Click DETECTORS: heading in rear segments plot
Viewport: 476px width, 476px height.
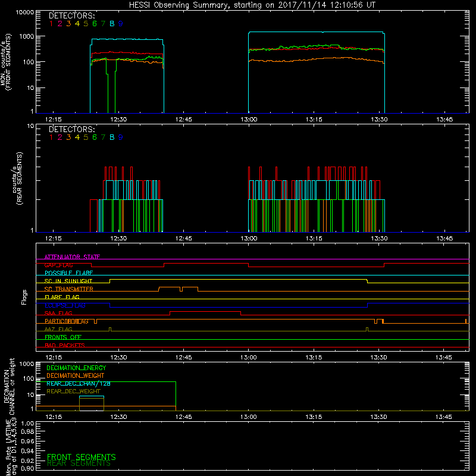[x=72, y=129]
